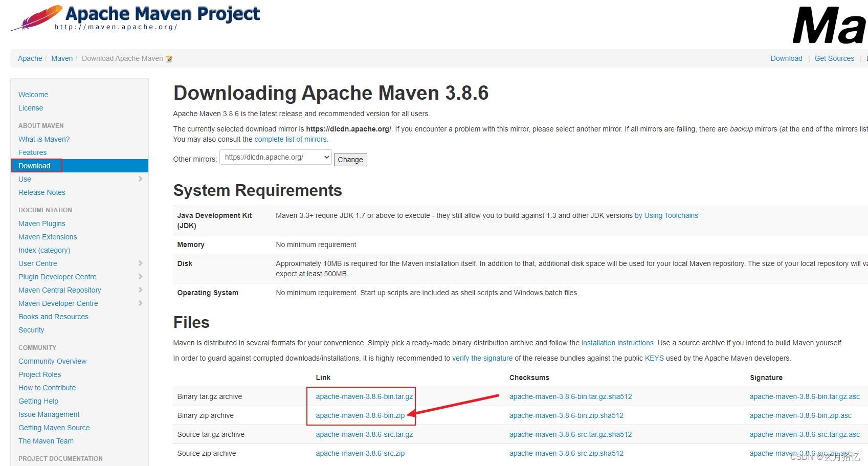
Task: Open Welcome in sidebar
Action: pos(33,95)
